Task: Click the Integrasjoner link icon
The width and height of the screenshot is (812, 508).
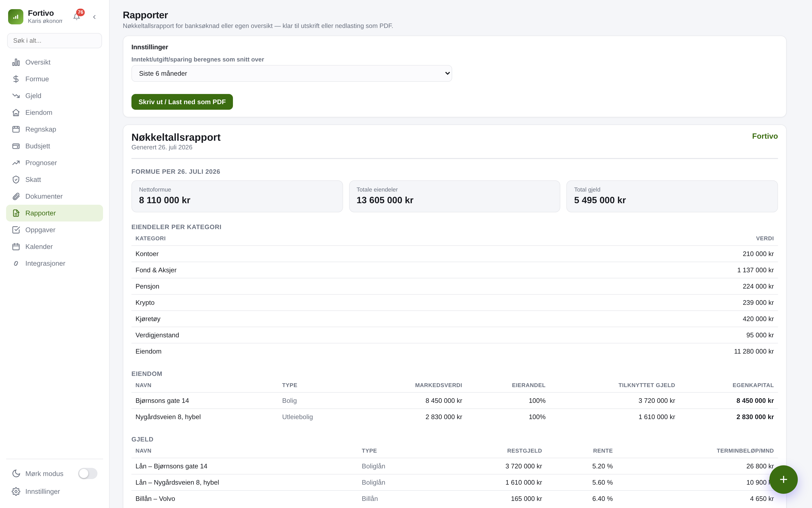Action: (x=16, y=263)
